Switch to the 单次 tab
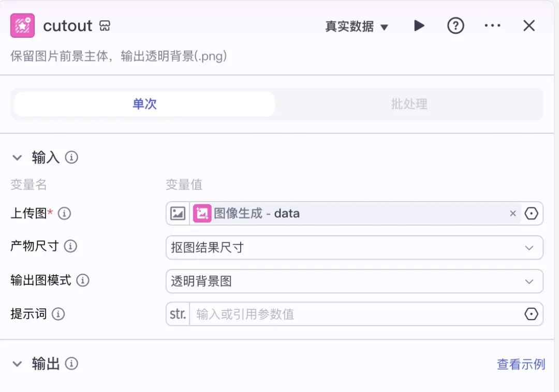This screenshot has width=559, height=392. coord(144,104)
